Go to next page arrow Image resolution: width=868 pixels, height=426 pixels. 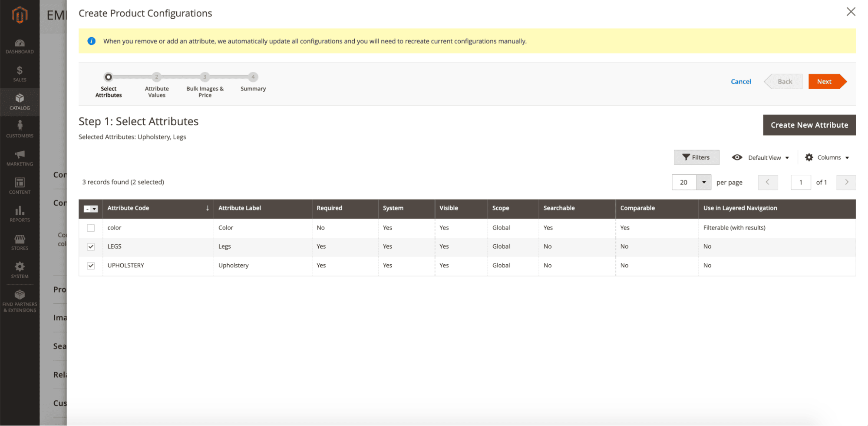click(846, 182)
